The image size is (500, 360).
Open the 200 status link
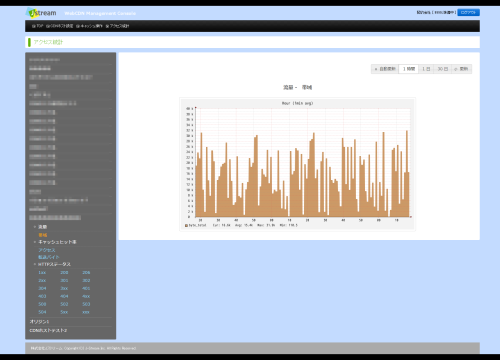pos(64,273)
